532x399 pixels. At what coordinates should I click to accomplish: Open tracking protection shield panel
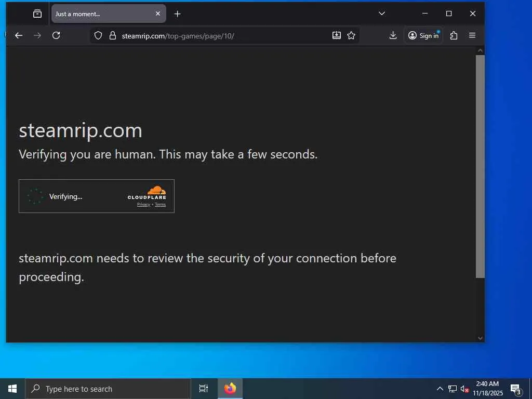98,36
